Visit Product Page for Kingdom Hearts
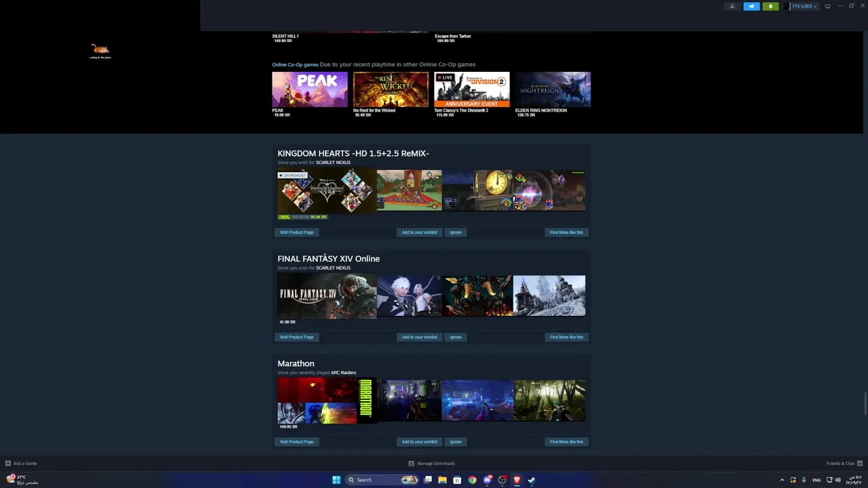The height and width of the screenshot is (488, 868). point(296,232)
